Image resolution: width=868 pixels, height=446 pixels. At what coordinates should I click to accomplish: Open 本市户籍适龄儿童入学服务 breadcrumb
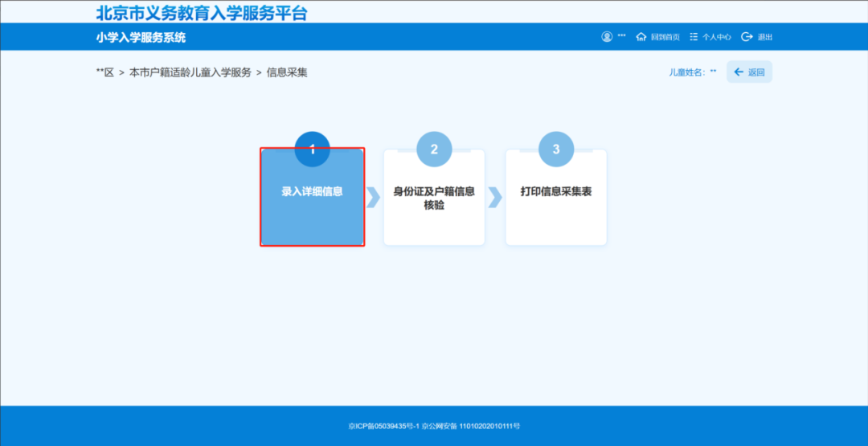[x=190, y=72]
